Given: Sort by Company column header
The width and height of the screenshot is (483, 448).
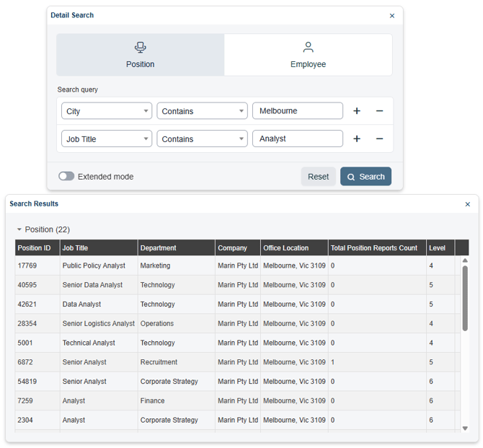Looking at the screenshot, I should click(238, 248).
